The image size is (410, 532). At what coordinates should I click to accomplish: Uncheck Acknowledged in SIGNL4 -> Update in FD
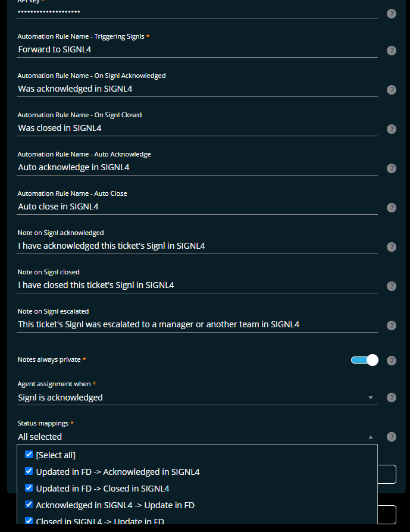point(29,505)
